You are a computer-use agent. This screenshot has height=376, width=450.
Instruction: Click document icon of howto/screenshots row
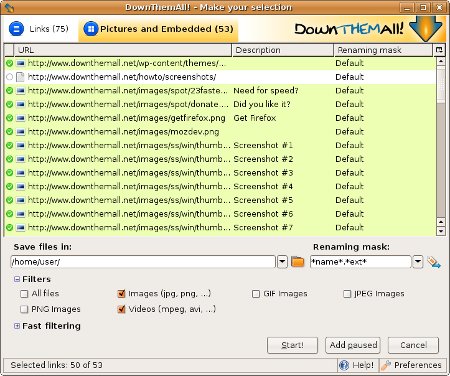(21, 77)
